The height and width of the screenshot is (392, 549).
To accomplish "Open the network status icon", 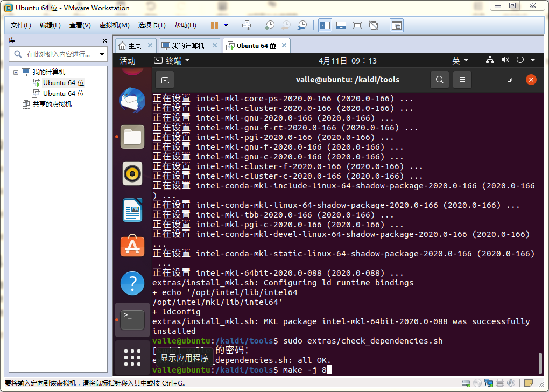I will (490, 60).
